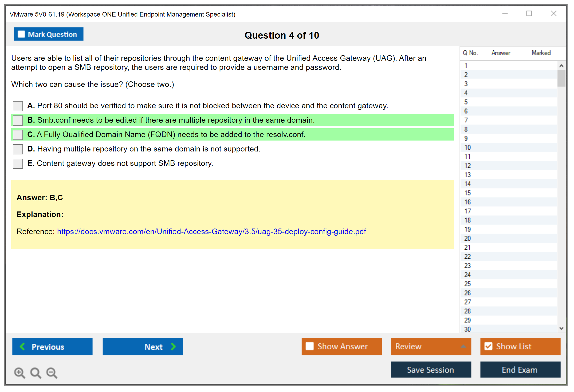Toggle the Mark Question checkbox
574x392 pixels.
[21, 34]
